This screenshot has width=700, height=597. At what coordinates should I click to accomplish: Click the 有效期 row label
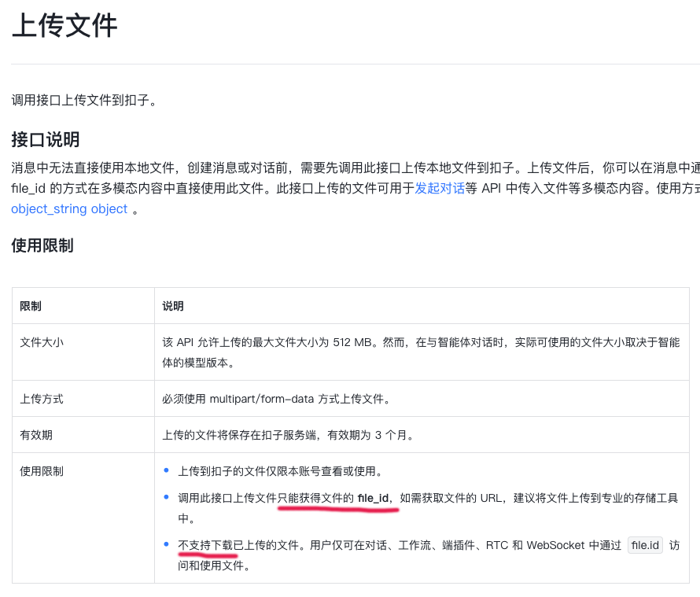pos(37,434)
